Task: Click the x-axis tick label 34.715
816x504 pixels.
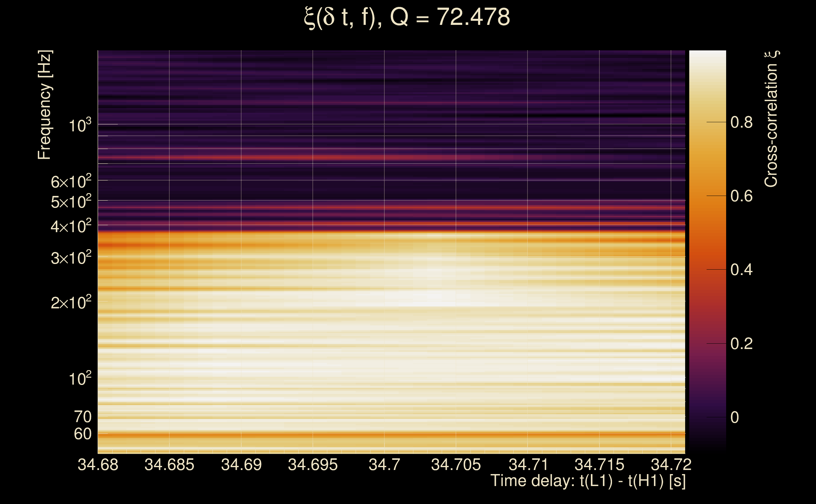Action: tap(599, 465)
